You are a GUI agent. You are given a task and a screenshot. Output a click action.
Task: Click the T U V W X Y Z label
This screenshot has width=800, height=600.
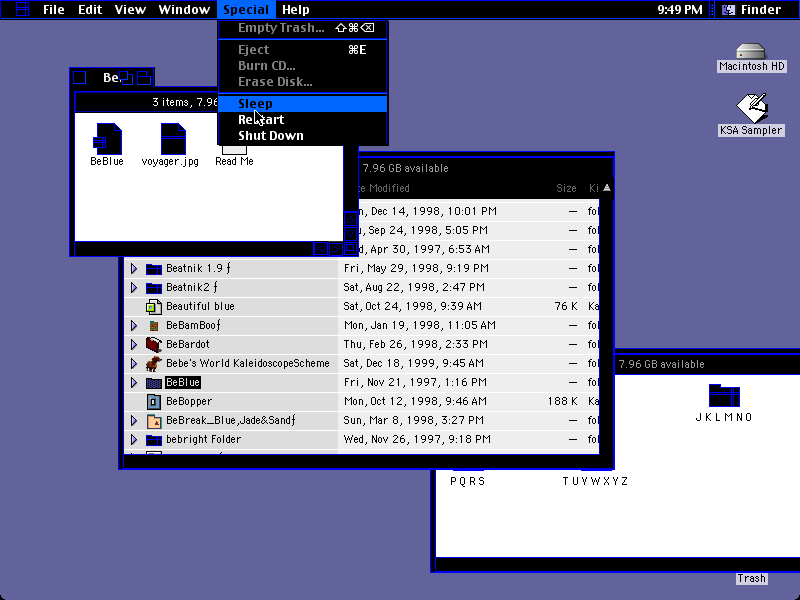click(595, 481)
